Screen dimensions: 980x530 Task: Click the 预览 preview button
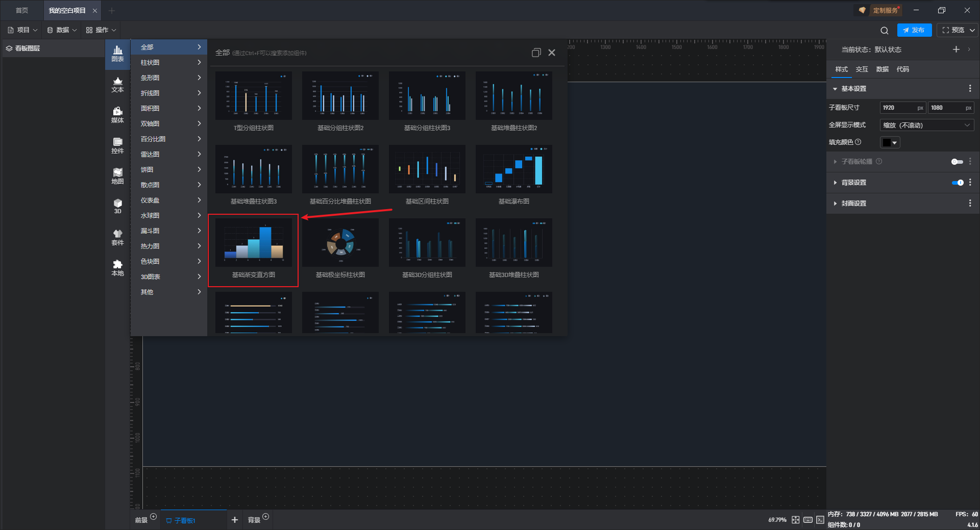click(953, 30)
